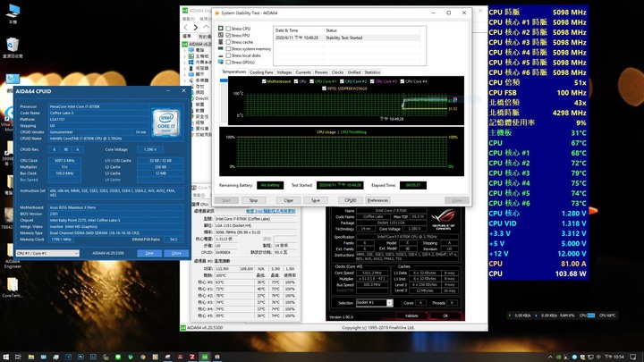This screenshot has width=644, height=362.
Task: Click Close button in AIDA64 CPUID window
Action: coord(176,253)
